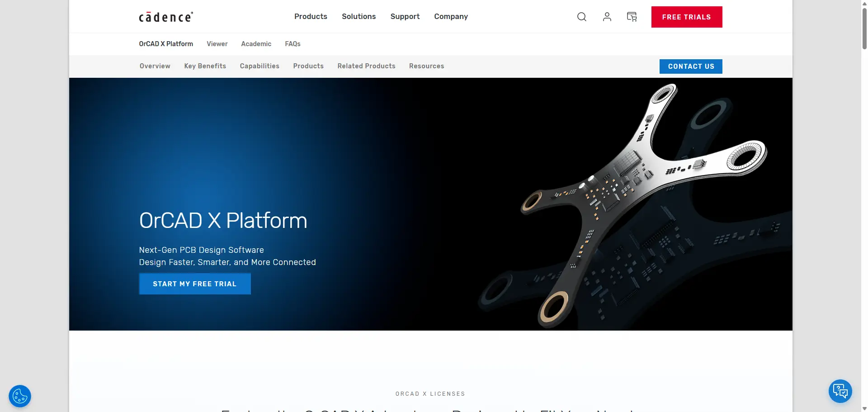Open the chat support icon
The image size is (868, 412).
(x=840, y=391)
